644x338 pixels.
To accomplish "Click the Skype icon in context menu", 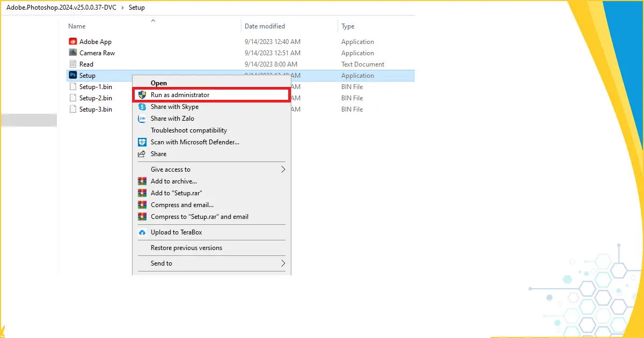I will click(x=142, y=107).
